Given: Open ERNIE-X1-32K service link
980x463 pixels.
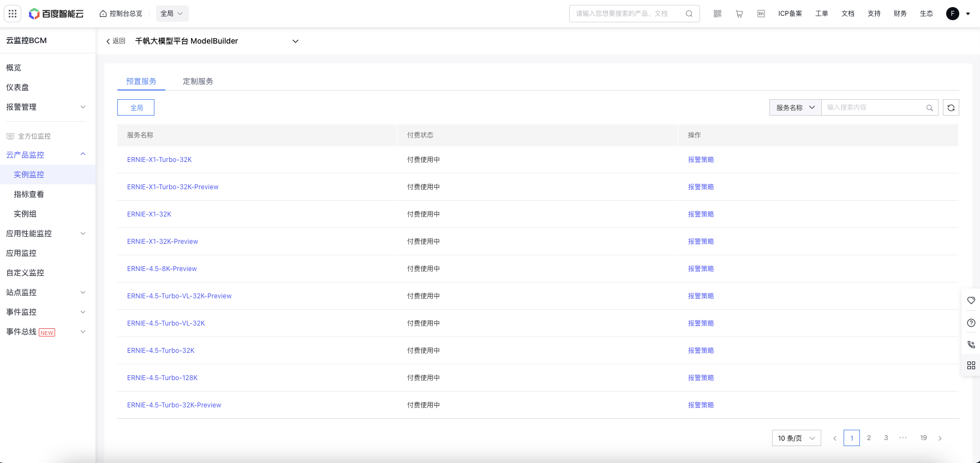Looking at the screenshot, I should pos(149,214).
